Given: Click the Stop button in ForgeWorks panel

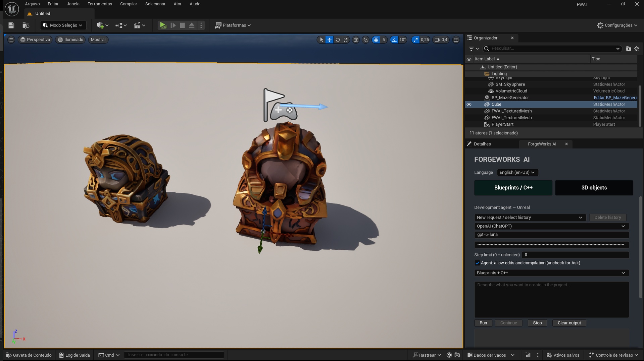Looking at the screenshot, I should point(537,323).
